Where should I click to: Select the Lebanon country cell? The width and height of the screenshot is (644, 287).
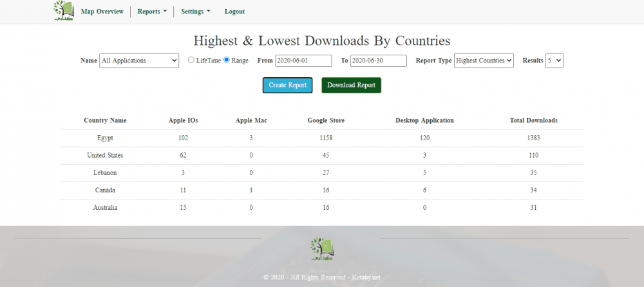(x=105, y=173)
